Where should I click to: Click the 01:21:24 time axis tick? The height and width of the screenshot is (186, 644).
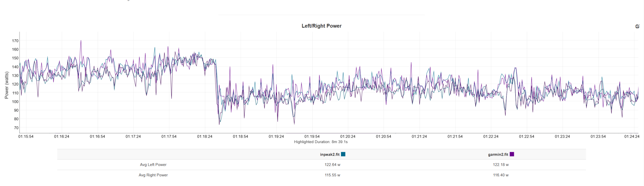pyautogui.click(x=419, y=136)
